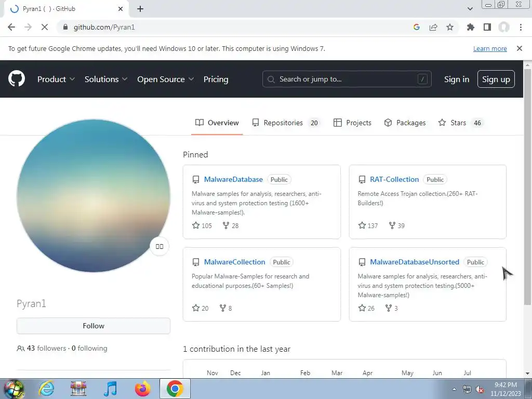The height and width of the screenshot is (399, 532).
Task: Switch to the Stars tab
Action: point(460,123)
